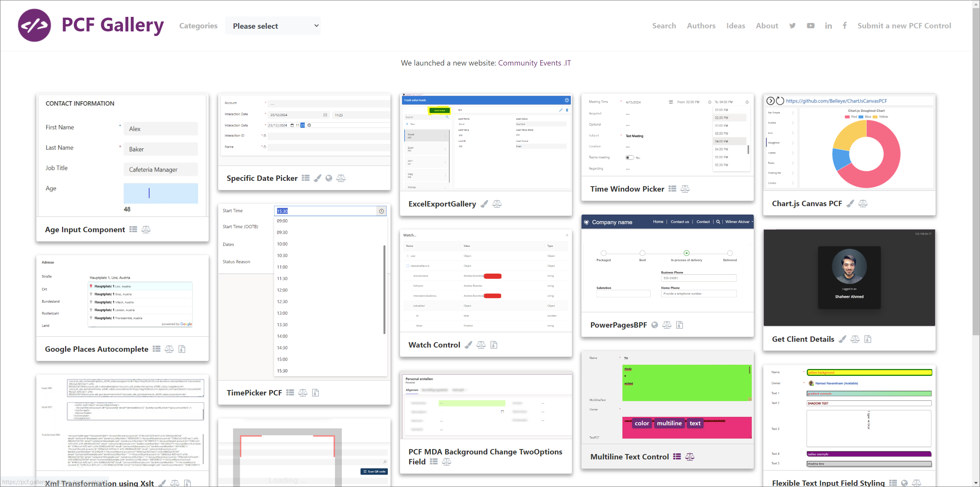980x487 pixels.
Task: Click the Get Client Details profile thumbnail
Action: tap(849, 278)
